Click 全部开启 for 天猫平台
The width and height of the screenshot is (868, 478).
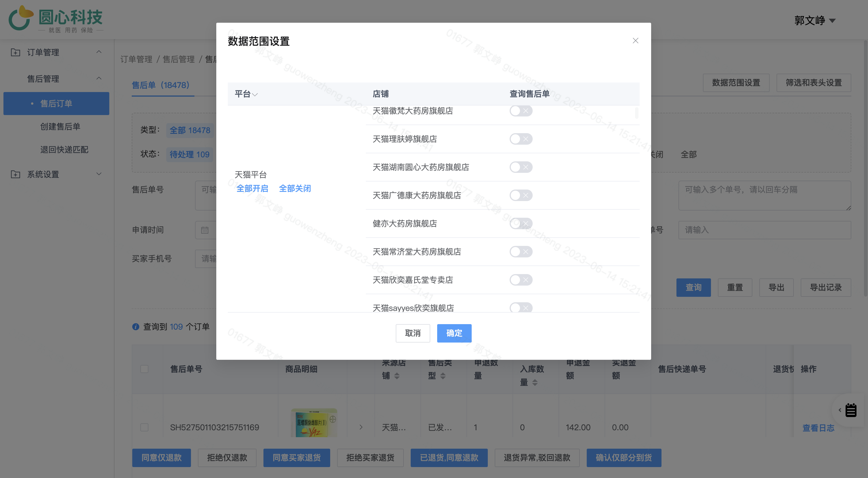(252, 189)
